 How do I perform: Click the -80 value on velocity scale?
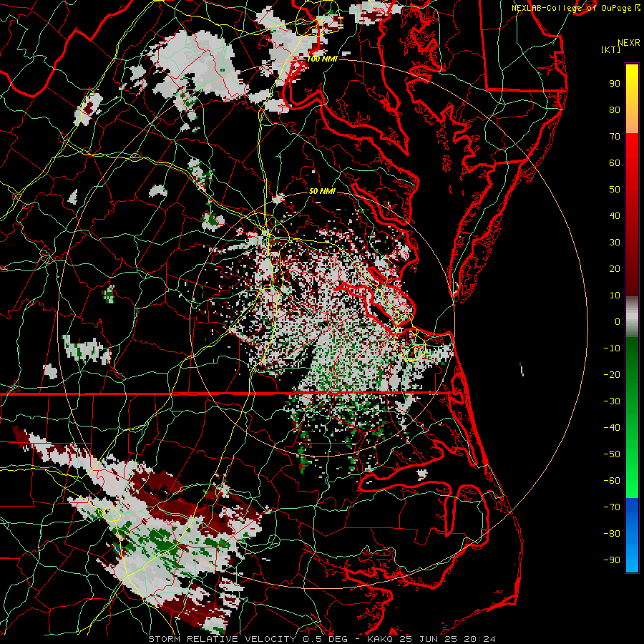pos(612,534)
